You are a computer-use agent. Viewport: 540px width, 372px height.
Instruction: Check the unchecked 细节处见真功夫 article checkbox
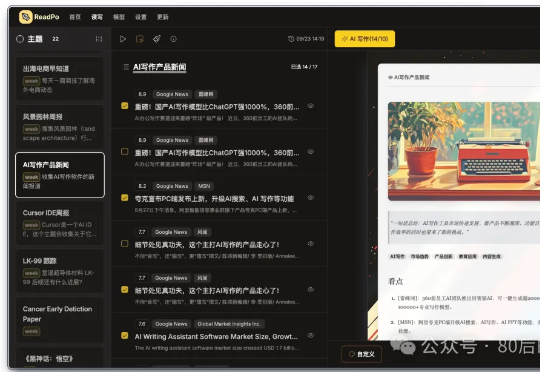[125, 244]
